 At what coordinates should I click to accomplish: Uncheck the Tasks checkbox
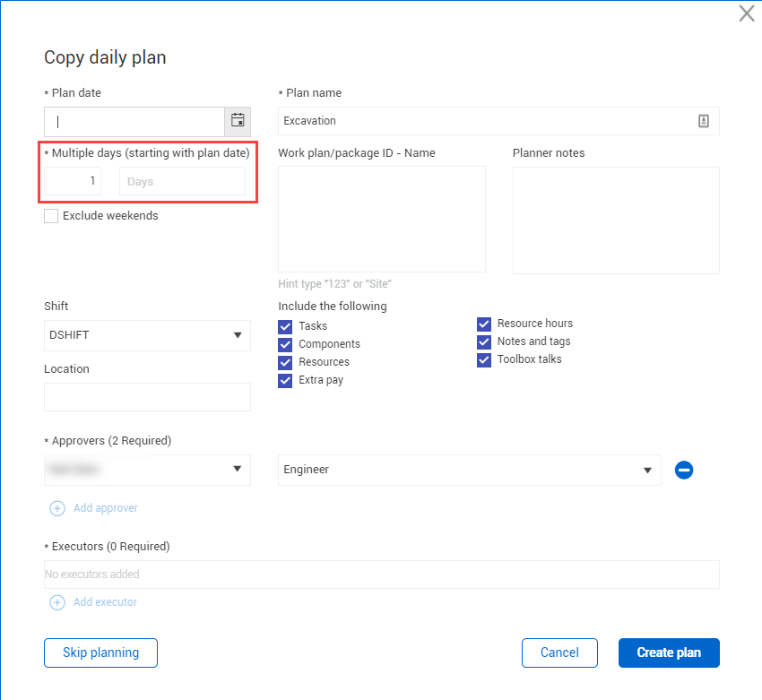(x=285, y=326)
